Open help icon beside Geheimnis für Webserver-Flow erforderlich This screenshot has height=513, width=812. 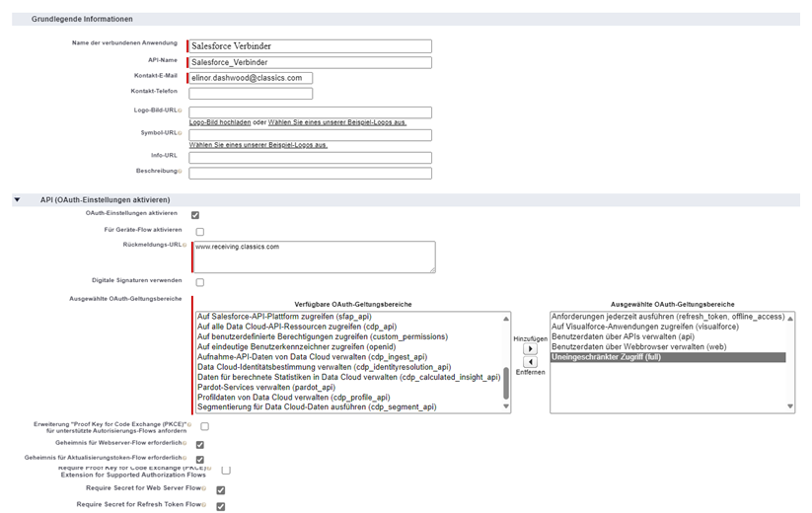click(x=185, y=443)
